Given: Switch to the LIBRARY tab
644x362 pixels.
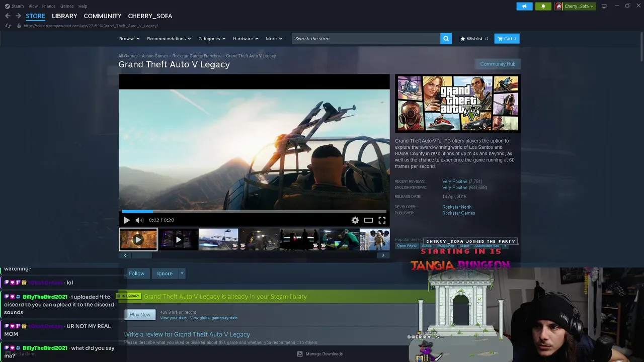Looking at the screenshot, I should (x=64, y=16).
